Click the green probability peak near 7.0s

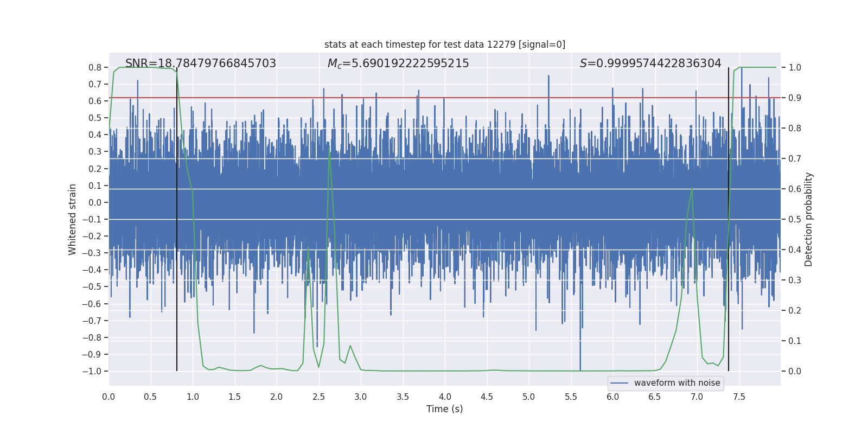[x=692, y=189]
